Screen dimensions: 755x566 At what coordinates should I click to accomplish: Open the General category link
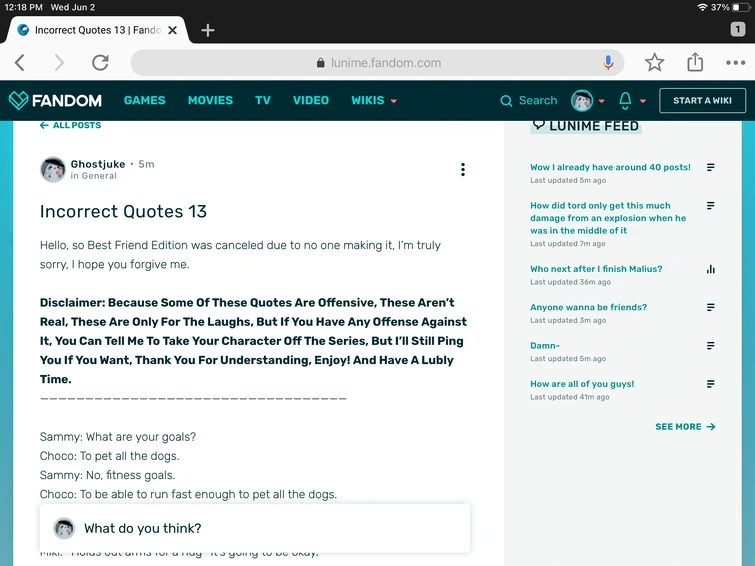click(99, 176)
